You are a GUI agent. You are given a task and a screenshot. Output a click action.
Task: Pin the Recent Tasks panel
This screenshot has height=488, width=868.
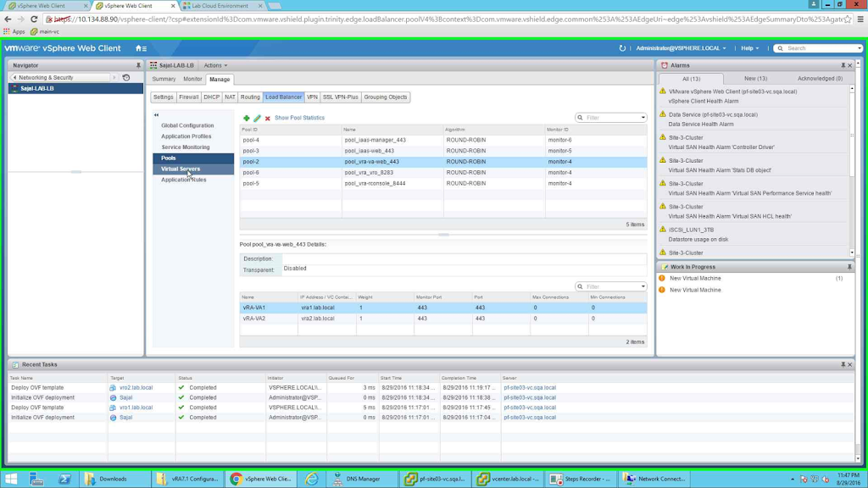(843, 364)
